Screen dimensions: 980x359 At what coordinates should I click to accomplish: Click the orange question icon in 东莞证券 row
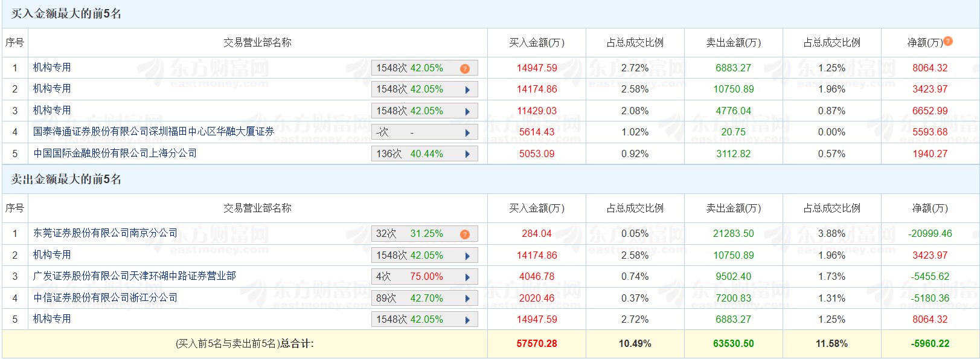coord(464,234)
